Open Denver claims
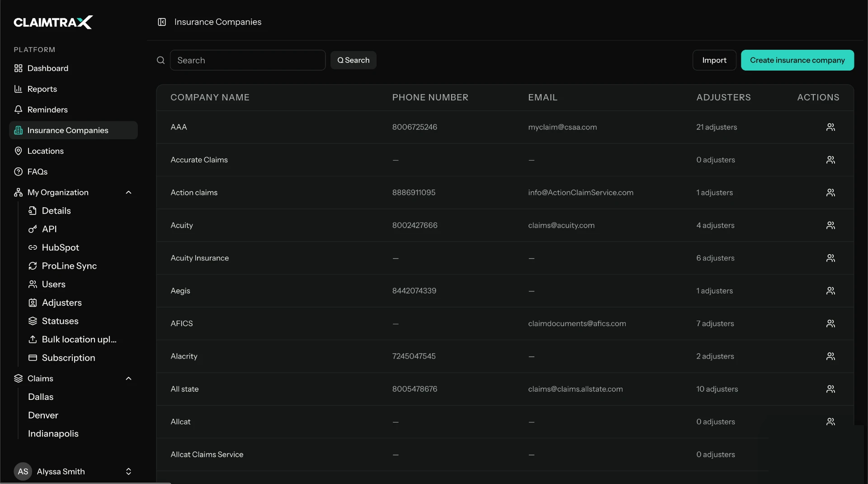Image resolution: width=868 pixels, height=484 pixels. click(x=43, y=415)
